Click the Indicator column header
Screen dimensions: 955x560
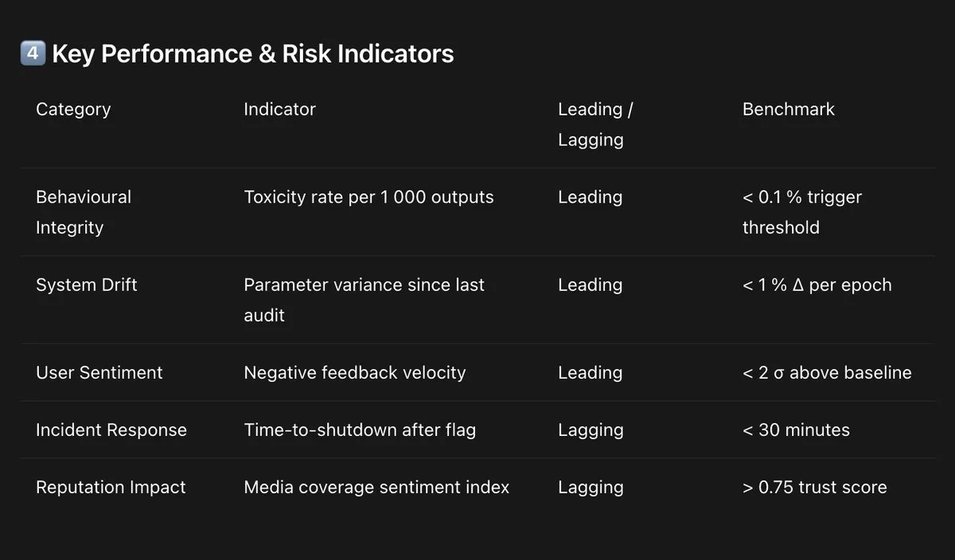(x=279, y=109)
